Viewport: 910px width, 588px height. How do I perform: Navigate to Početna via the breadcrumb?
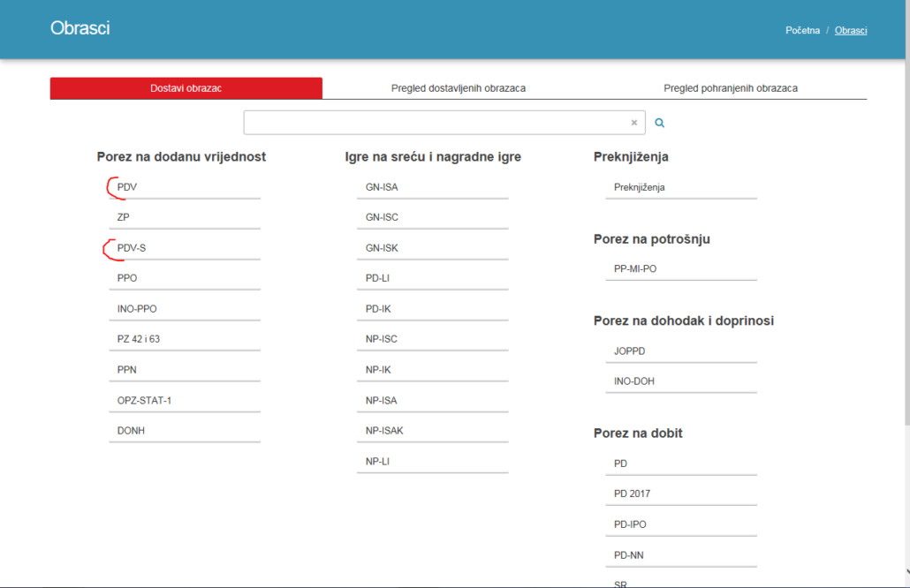coord(802,29)
